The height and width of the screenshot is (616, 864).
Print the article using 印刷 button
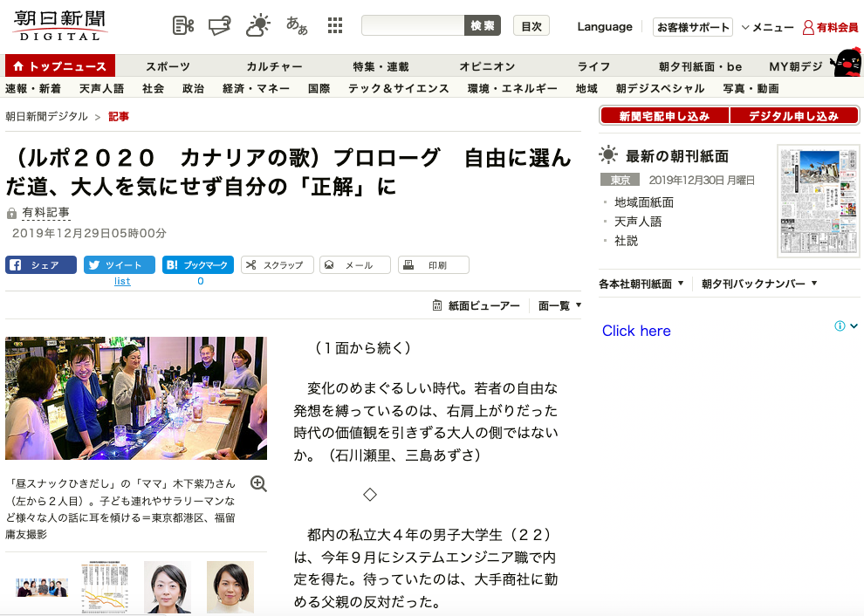pos(434,265)
